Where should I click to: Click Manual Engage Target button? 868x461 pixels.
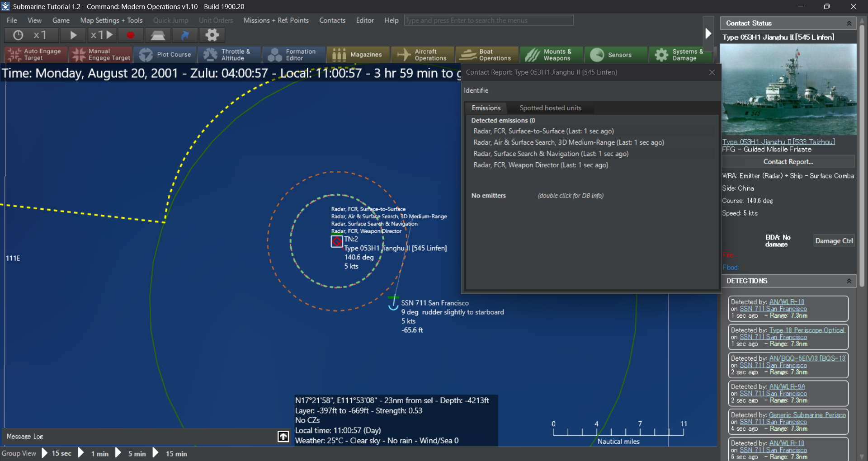click(100, 55)
